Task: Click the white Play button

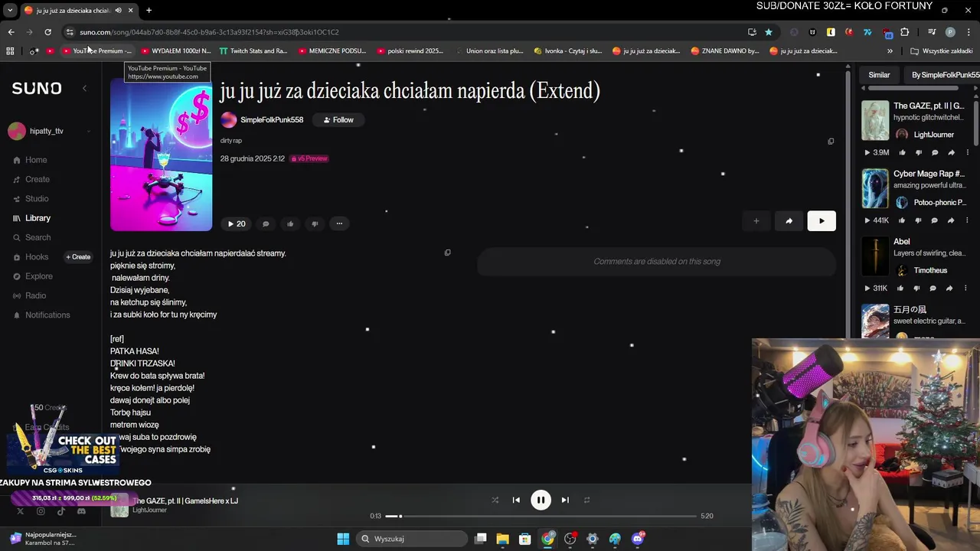Action: click(x=822, y=221)
